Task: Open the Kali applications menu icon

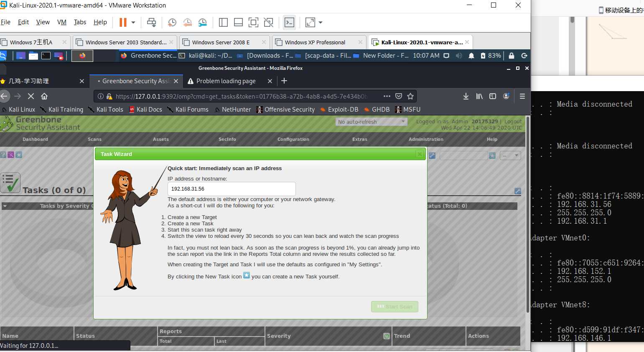Action: click(x=3, y=56)
